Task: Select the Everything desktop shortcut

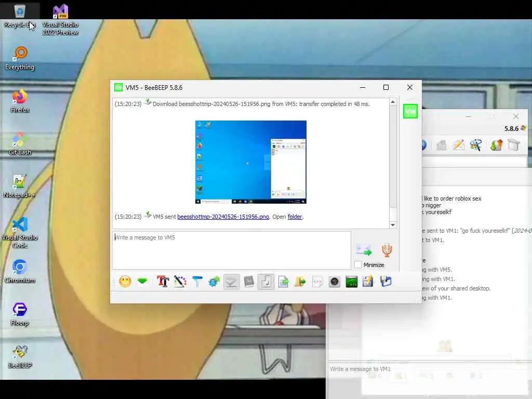Action: tap(20, 58)
